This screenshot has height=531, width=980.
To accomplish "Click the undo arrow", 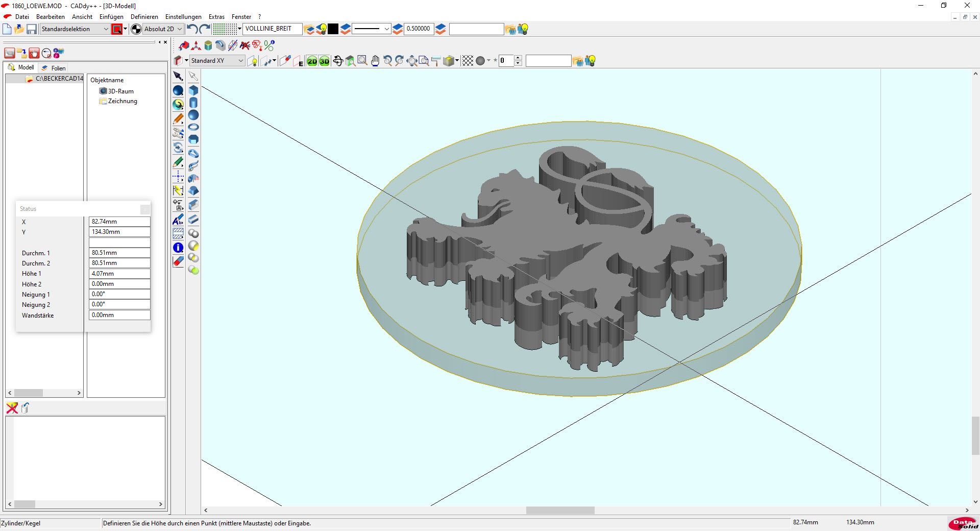I will click(x=192, y=29).
